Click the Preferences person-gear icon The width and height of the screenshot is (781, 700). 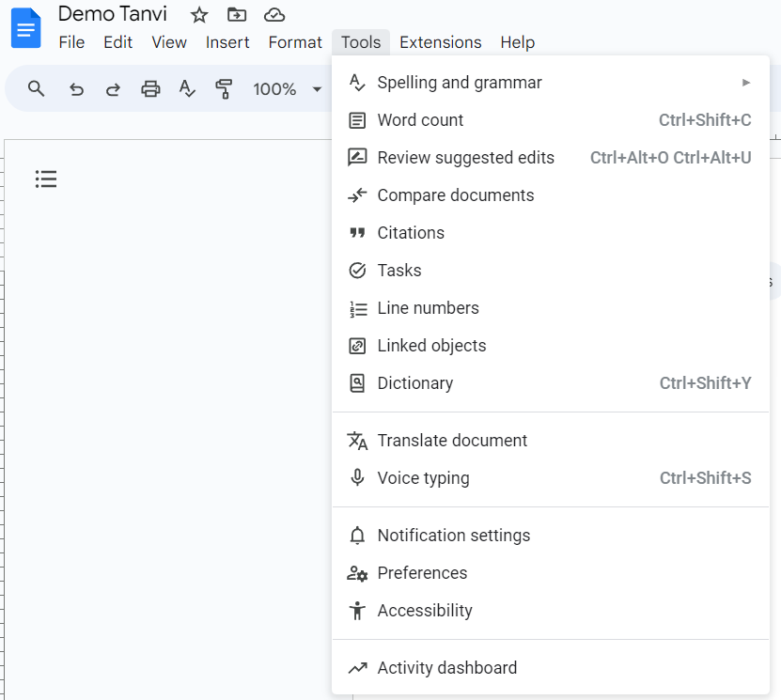[357, 573]
